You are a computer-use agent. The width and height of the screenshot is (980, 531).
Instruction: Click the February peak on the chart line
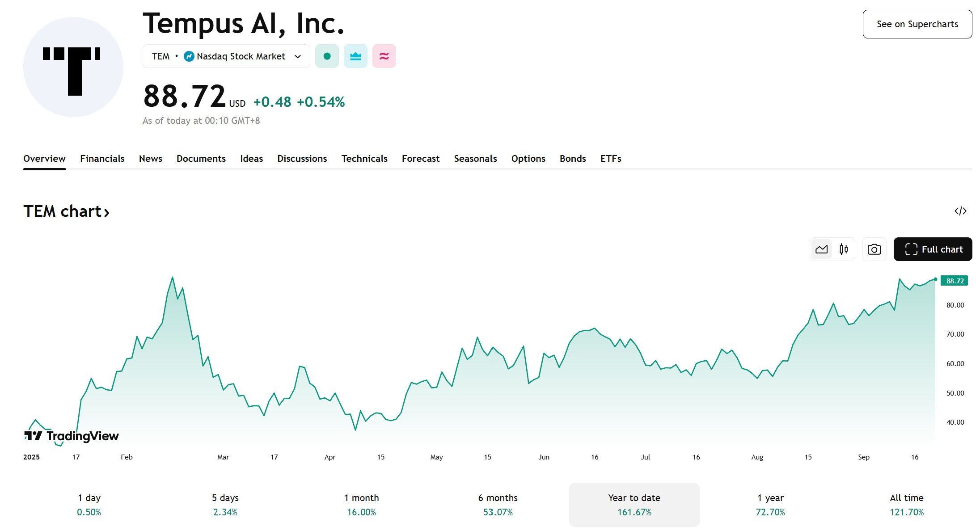pos(173,278)
